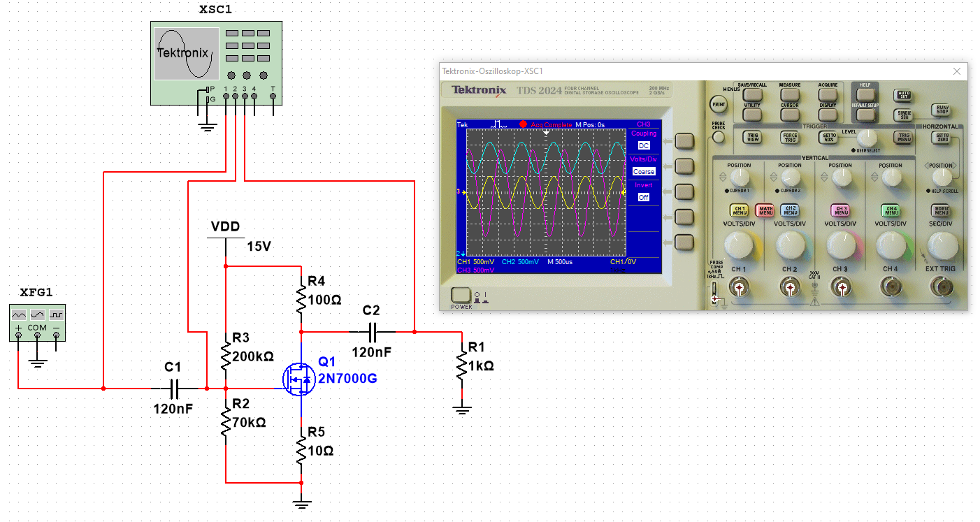Click the CH 3 BNC input connector
Image resolution: width=980 pixels, height=522 pixels.
842,287
